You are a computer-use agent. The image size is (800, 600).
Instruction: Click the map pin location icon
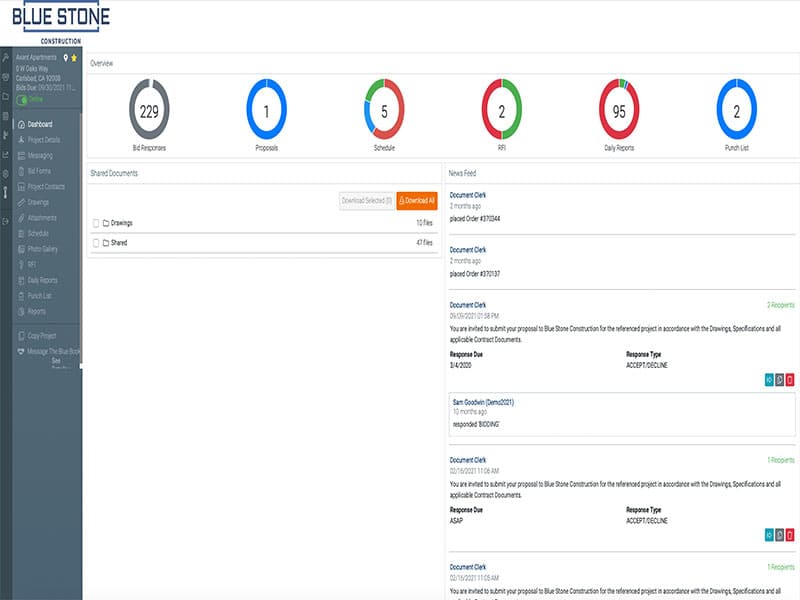pos(65,58)
